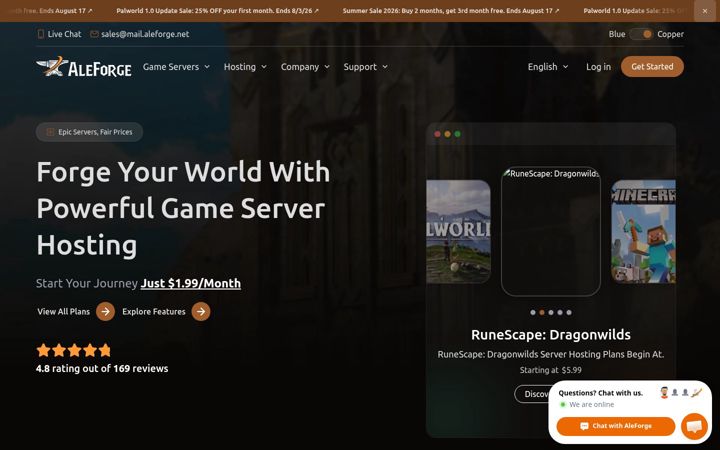Select fifth carousel dot indicator

(569, 312)
